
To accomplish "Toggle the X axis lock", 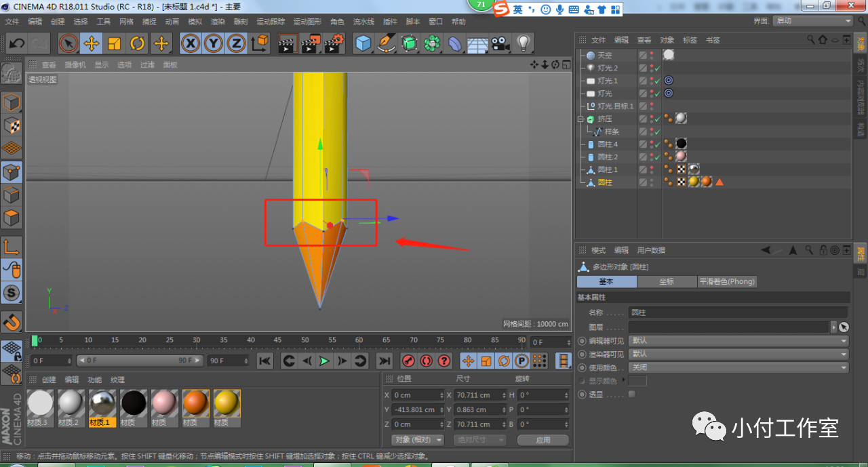I will point(191,44).
